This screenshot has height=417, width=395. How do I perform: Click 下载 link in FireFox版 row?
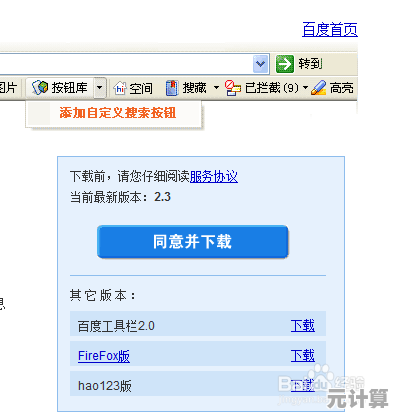(303, 356)
